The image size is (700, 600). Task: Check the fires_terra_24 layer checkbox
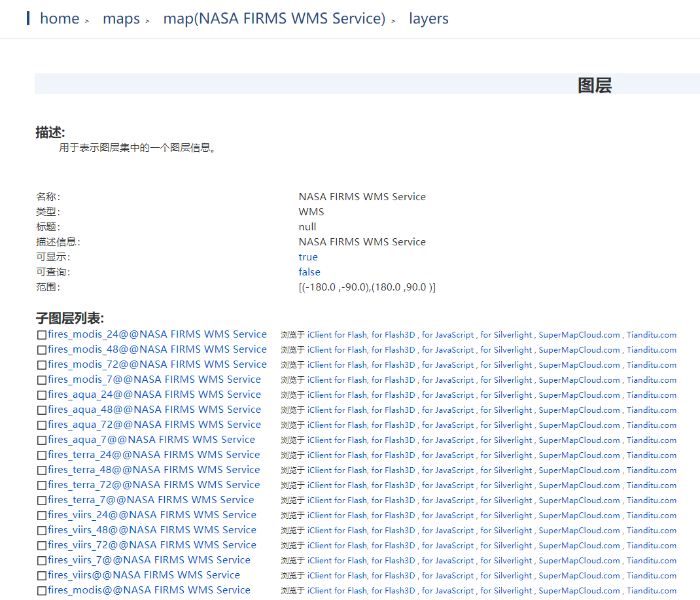tap(42, 455)
